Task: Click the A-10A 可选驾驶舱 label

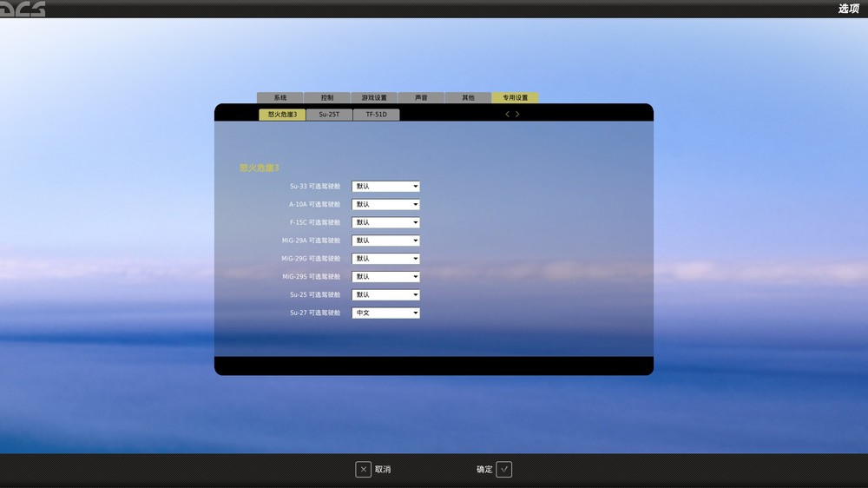Action: (314, 204)
